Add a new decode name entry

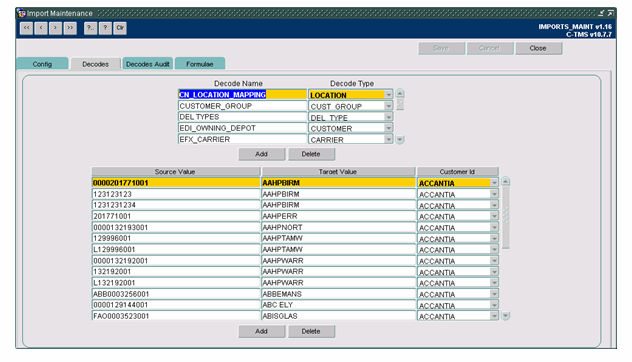262,154
